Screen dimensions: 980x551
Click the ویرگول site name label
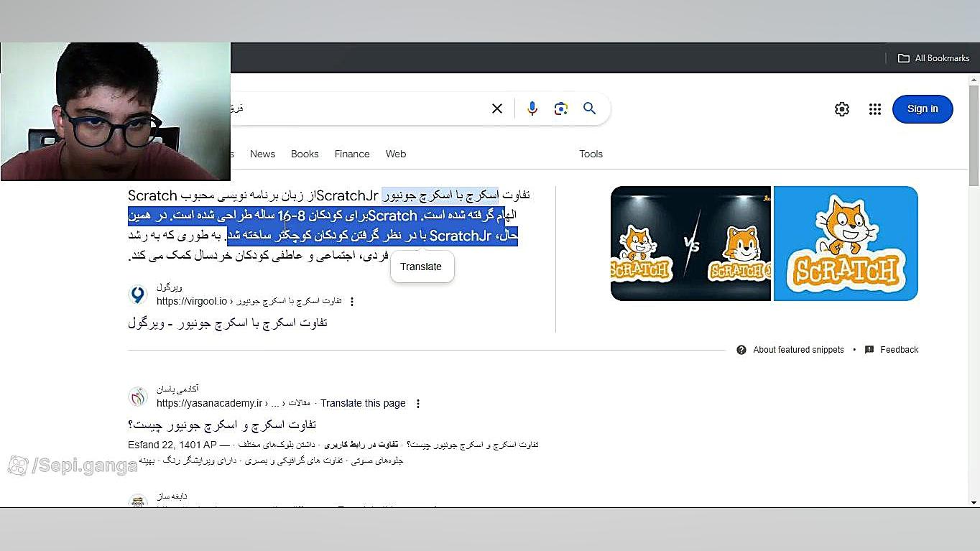[x=170, y=287]
